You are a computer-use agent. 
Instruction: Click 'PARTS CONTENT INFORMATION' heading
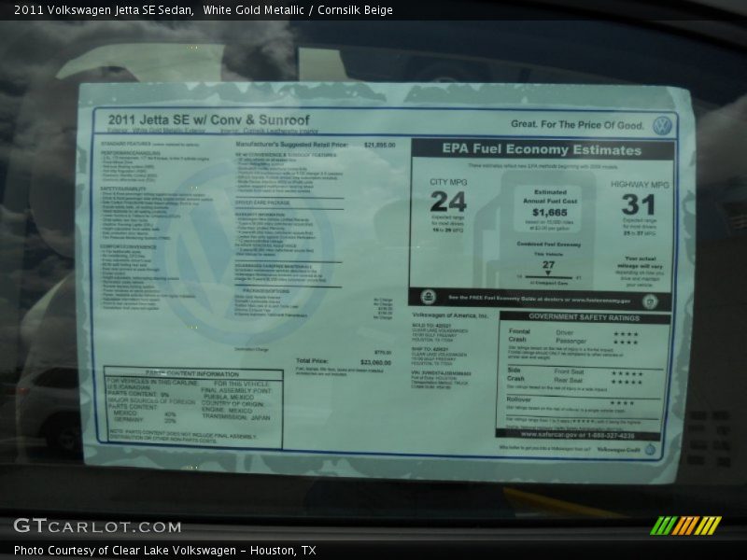click(192, 374)
